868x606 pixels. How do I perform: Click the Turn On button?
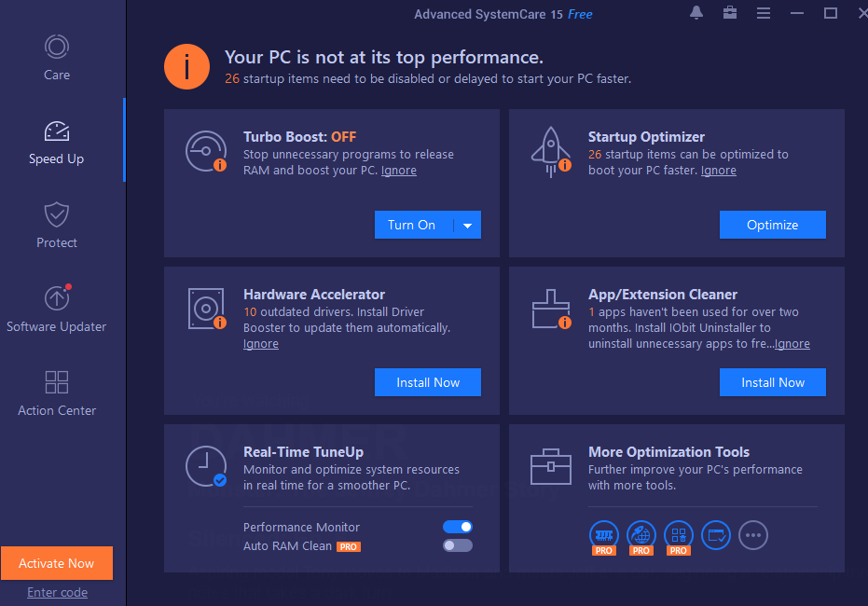coord(412,226)
